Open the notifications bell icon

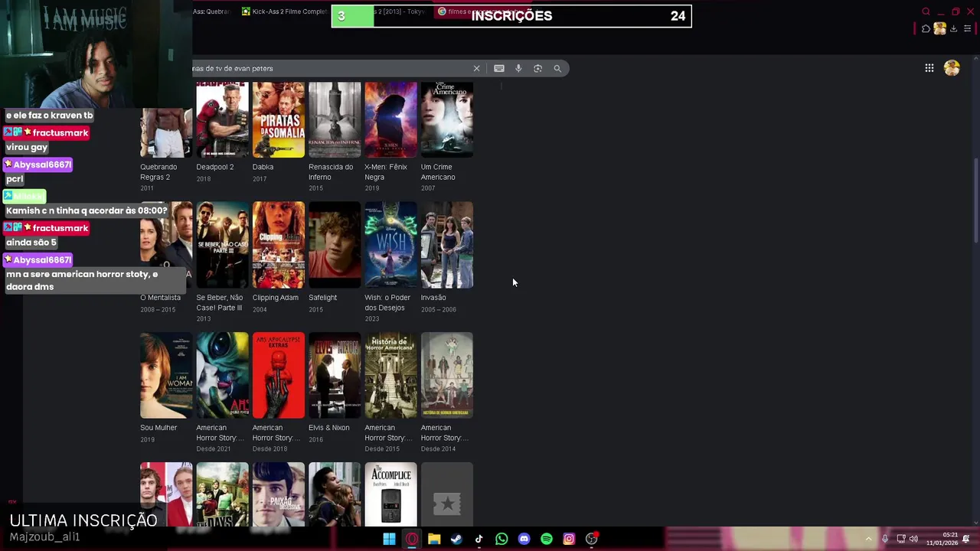pyautogui.click(x=966, y=539)
